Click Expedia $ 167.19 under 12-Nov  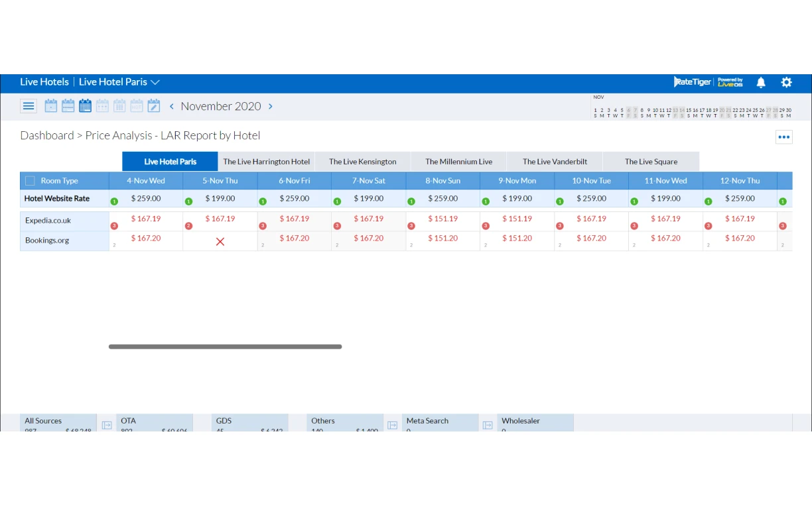pyautogui.click(x=740, y=219)
